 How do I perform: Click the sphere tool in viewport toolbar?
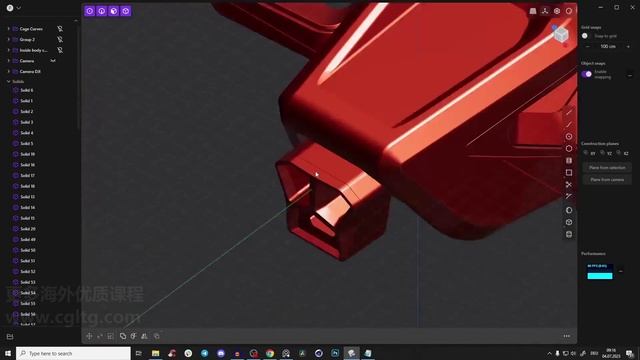(569, 210)
